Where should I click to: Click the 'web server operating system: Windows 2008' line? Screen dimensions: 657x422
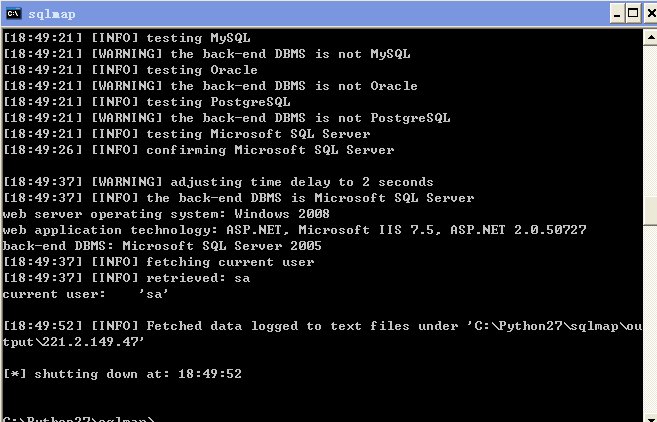click(166, 214)
